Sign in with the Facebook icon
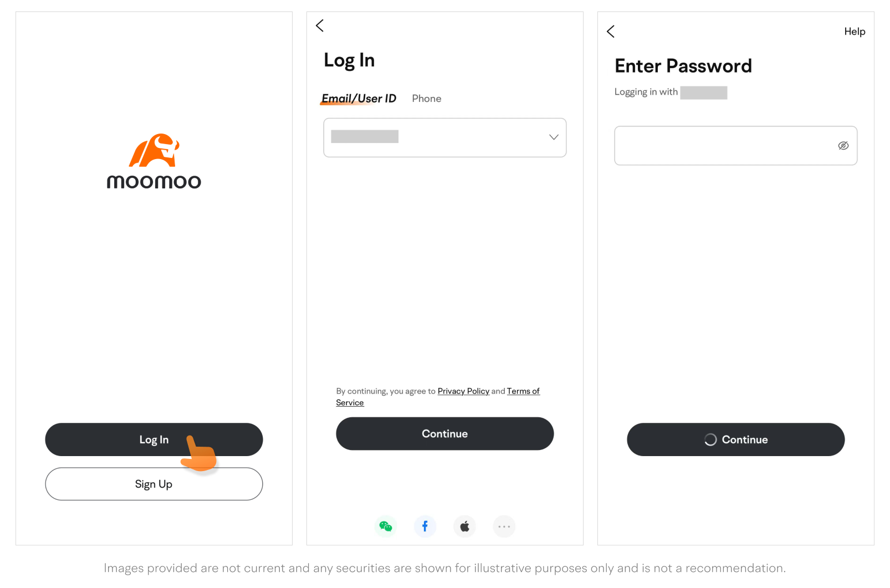Viewport: 890px width, 588px height. (425, 526)
